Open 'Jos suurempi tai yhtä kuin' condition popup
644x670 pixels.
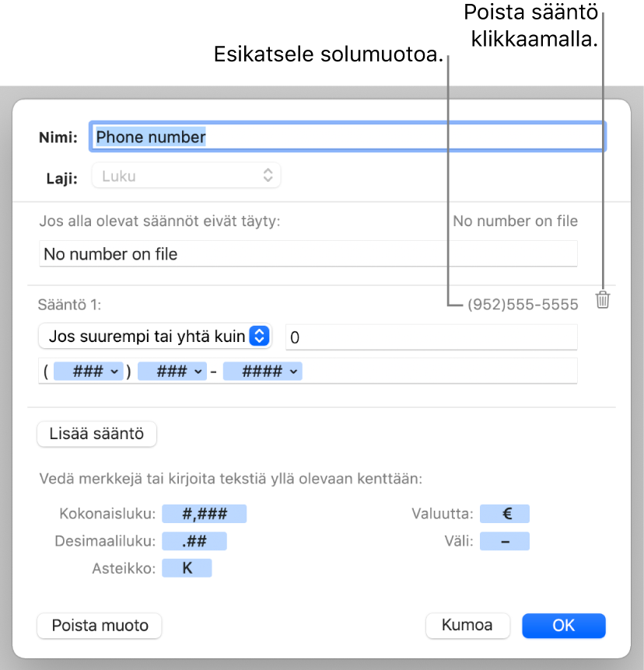[x=154, y=337]
